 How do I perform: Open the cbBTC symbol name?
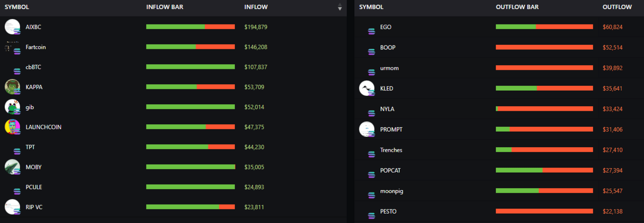[33, 67]
